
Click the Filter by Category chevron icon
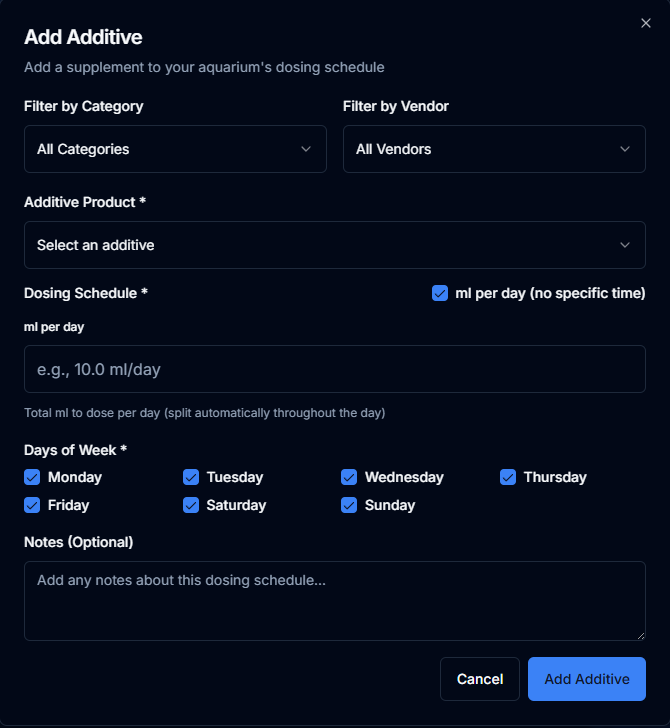point(306,149)
